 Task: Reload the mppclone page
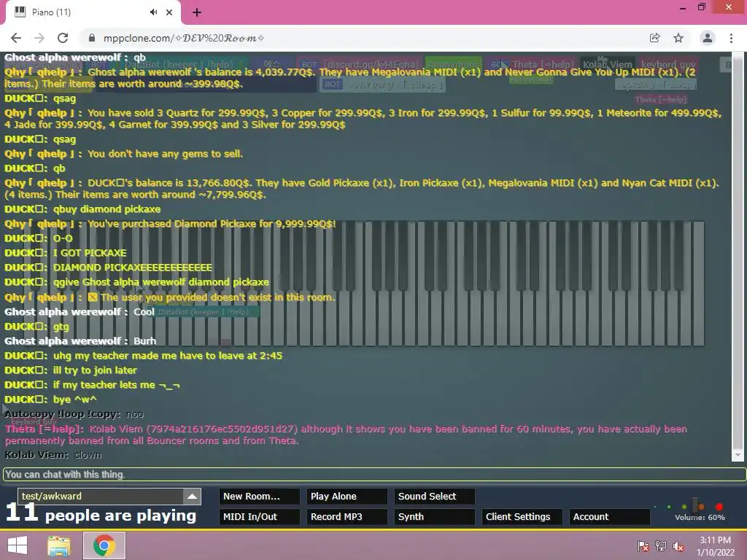(x=63, y=38)
